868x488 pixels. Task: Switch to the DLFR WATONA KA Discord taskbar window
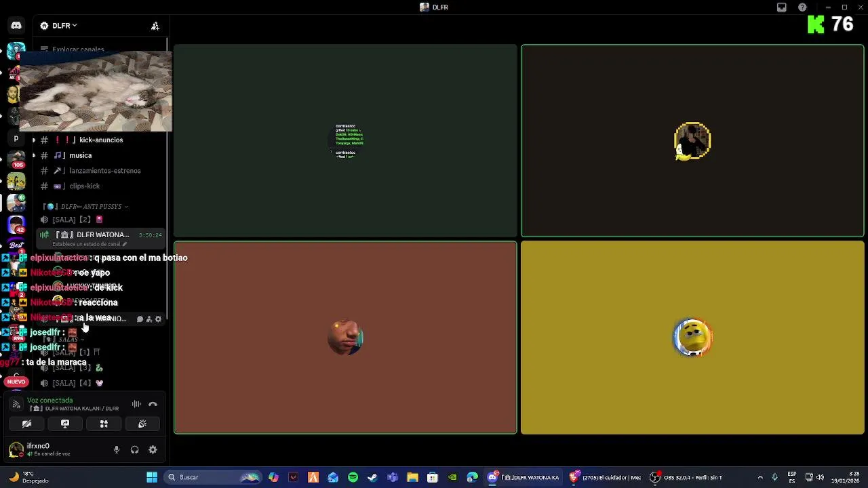click(x=524, y=477)
